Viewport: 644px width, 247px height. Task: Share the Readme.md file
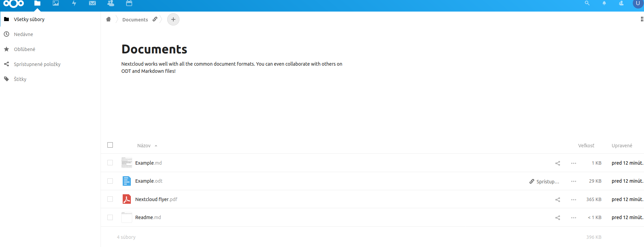(x=558, y=218)
